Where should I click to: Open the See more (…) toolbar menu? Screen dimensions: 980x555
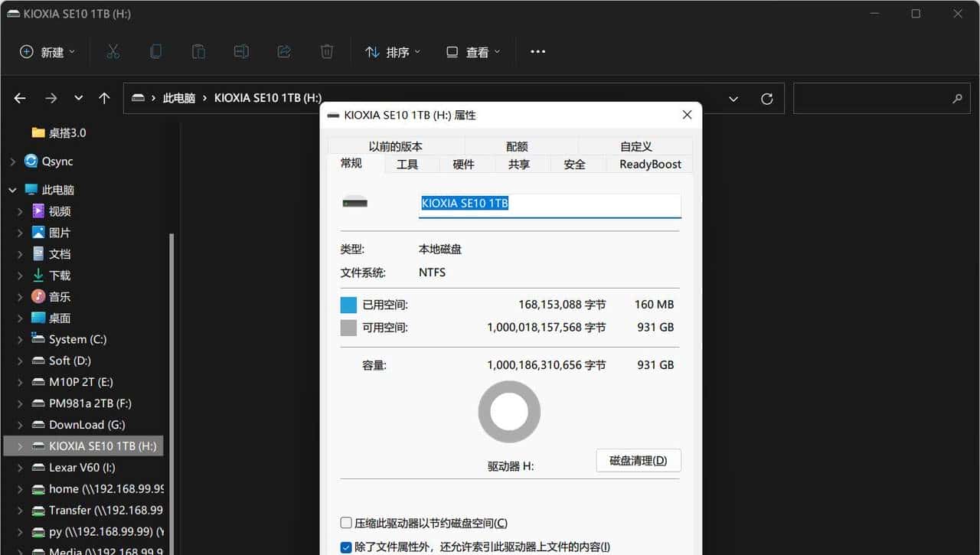tap(537, 51)
